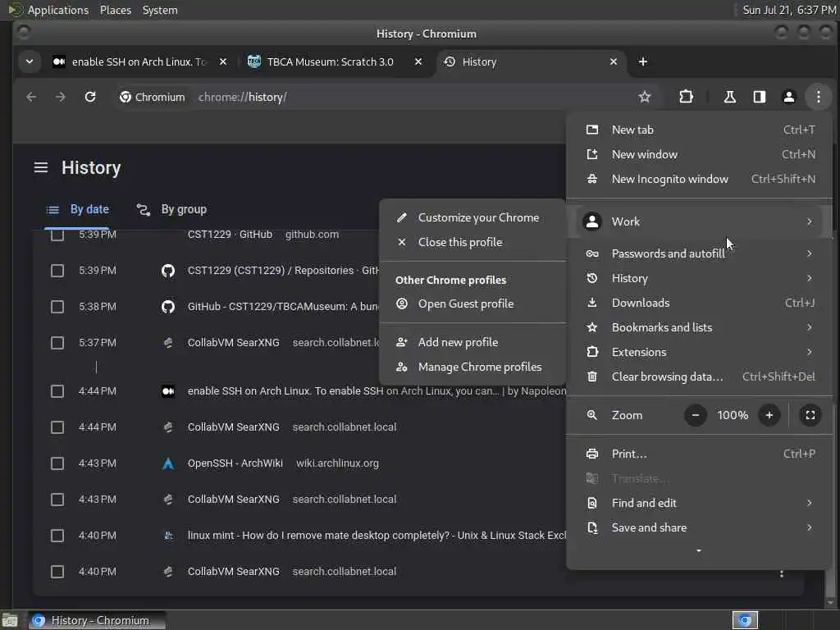This screenshot has height=630, width=840.
Task: Open the Places menu in top panel
Action: pyautogui.click(x=115, y=10)
